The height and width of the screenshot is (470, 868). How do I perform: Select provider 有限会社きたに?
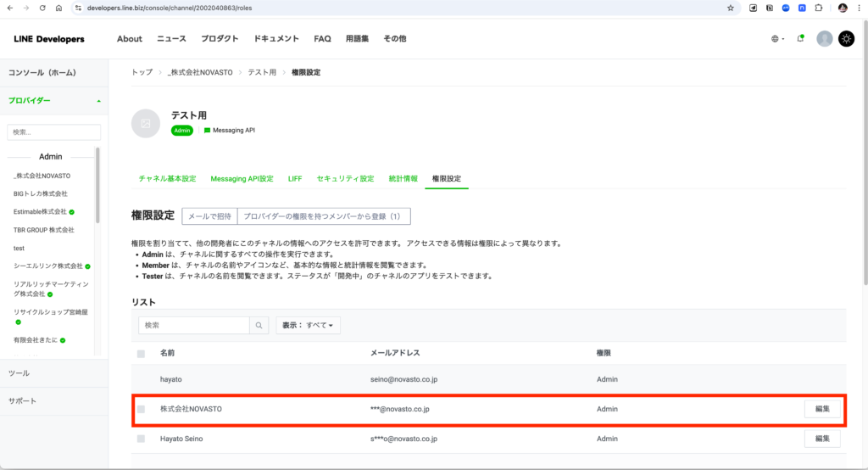(x=36, y=340)
